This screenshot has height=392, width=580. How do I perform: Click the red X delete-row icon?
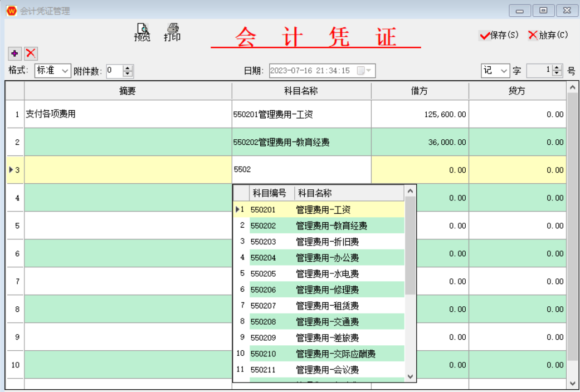coord(31,53)
